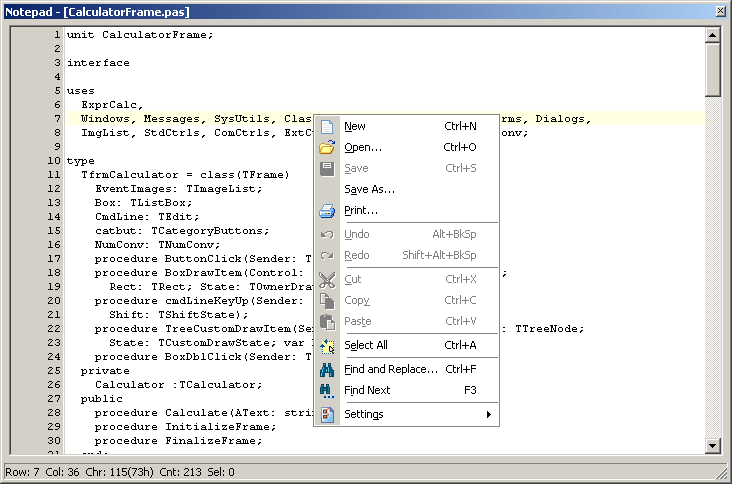Choose New from the context menu
Image resolution: width=732 pixels, height=484 pixels.
(x=406, y=126)
